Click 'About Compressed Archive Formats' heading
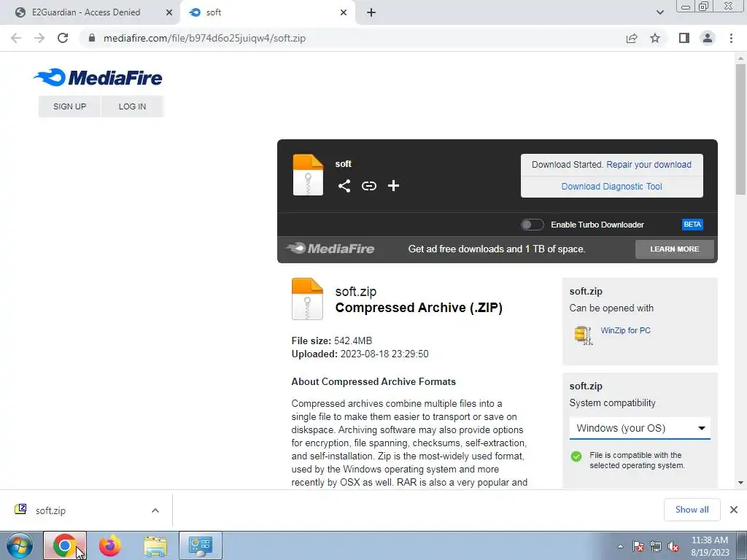 (373, 381)
